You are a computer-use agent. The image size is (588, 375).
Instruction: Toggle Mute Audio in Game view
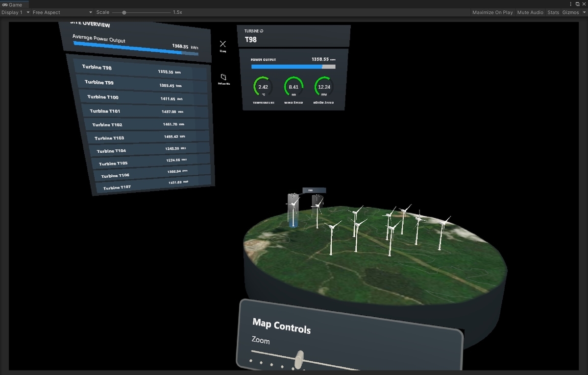pos(530,12)
